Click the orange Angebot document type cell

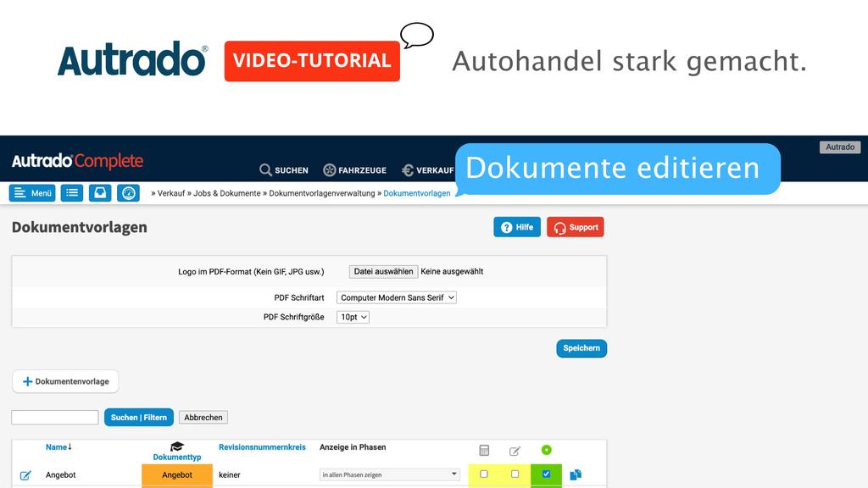[x=177, y=474]
